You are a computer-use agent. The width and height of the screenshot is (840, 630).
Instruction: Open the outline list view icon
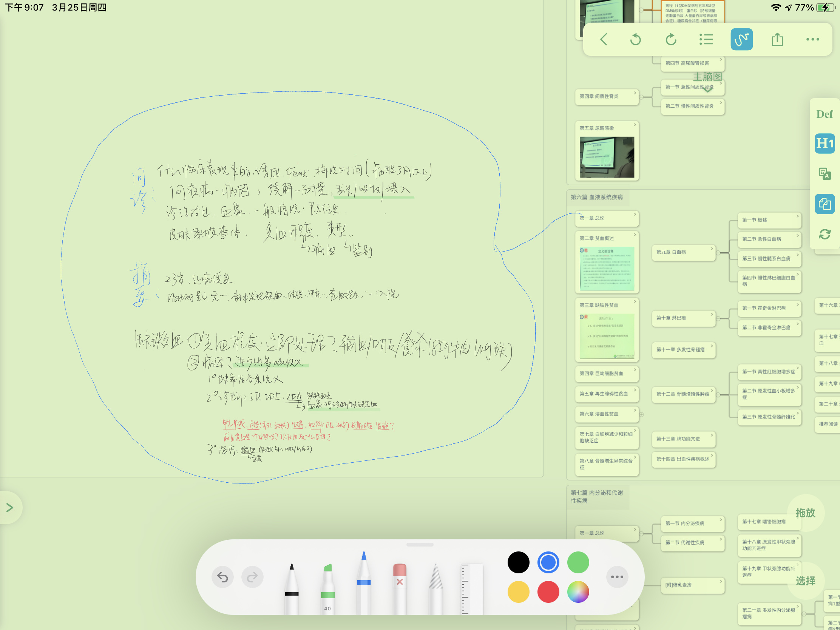pyautogui.click(x=706, y=40)
